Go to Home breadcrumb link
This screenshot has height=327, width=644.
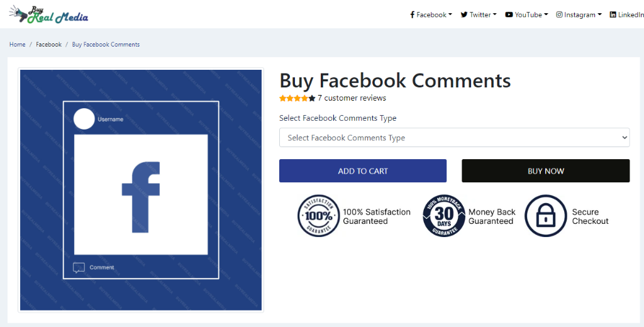(x=17, y=45)
